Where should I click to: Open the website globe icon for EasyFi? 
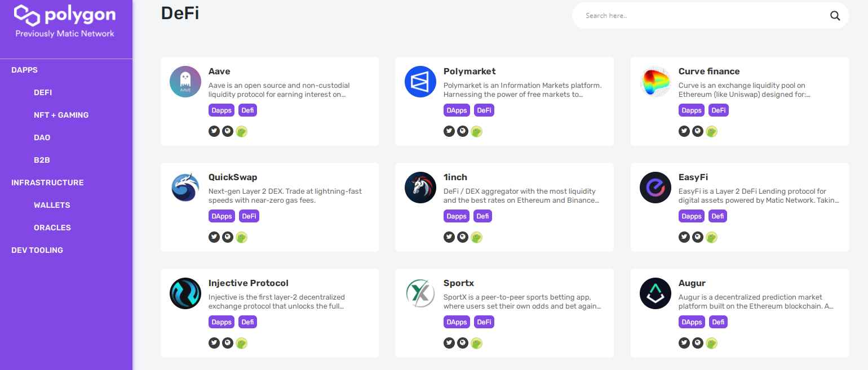coord(698,237)
